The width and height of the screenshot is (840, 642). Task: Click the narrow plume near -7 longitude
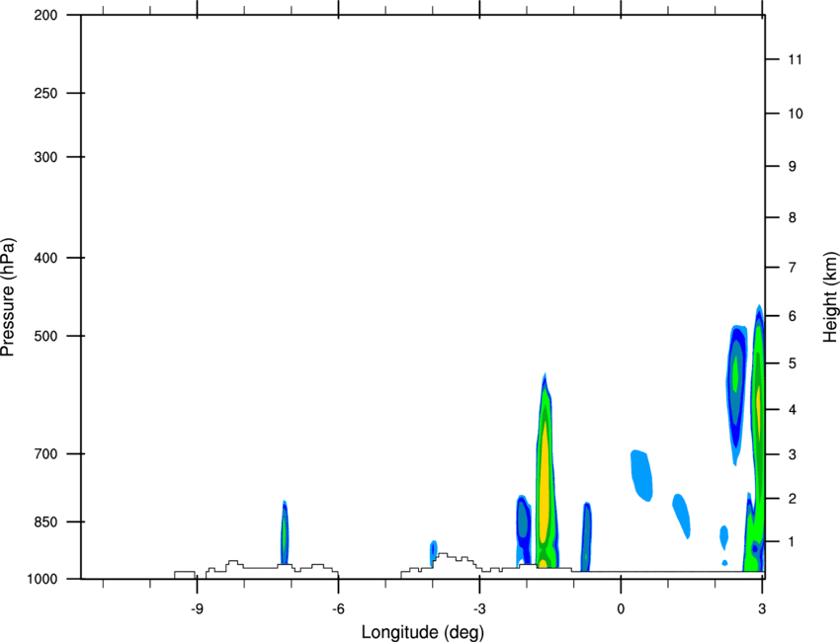point(285,532)
